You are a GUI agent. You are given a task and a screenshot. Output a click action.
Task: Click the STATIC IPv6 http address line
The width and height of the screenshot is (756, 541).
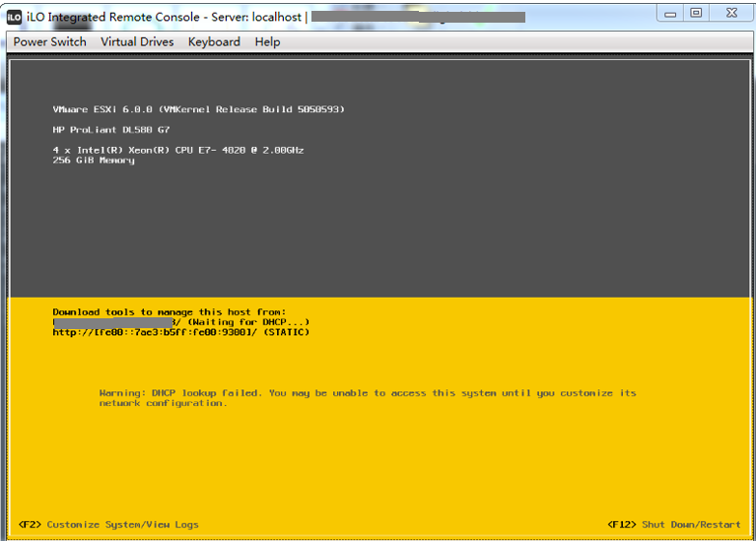(x=180, y=332)
